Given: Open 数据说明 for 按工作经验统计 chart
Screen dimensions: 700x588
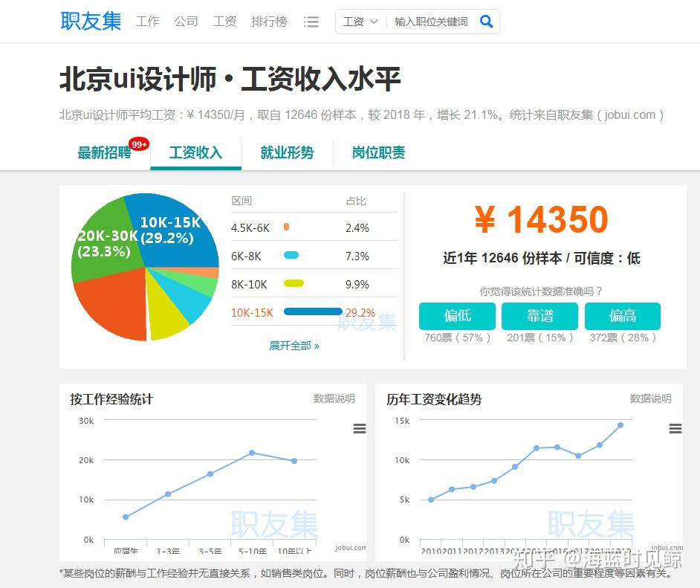Looking at the screenshot, I should point(334,398).
